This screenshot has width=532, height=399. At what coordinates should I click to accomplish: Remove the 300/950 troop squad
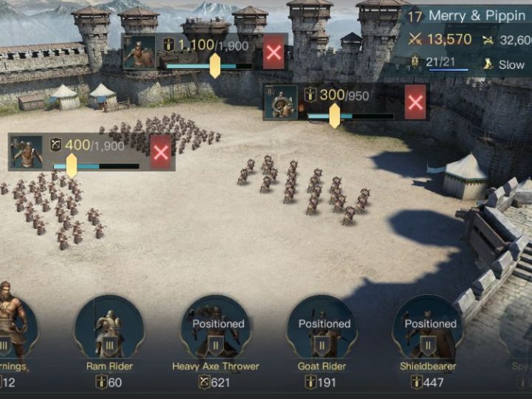415,102
